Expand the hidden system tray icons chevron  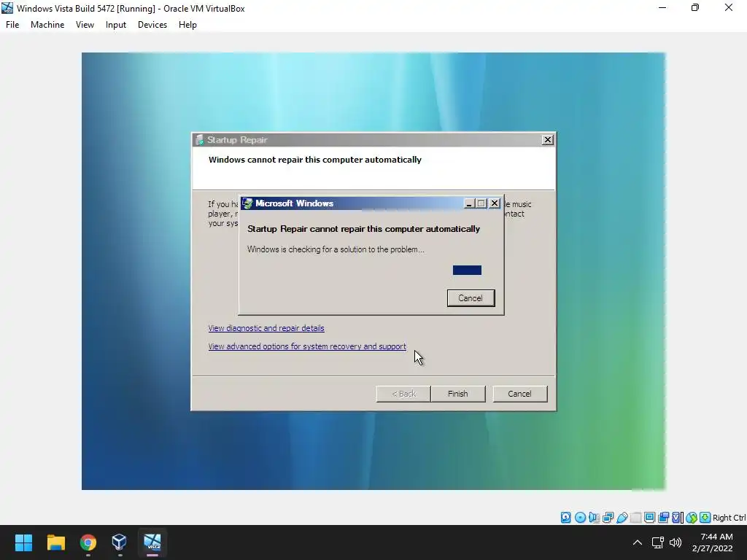tap(638, 542)
